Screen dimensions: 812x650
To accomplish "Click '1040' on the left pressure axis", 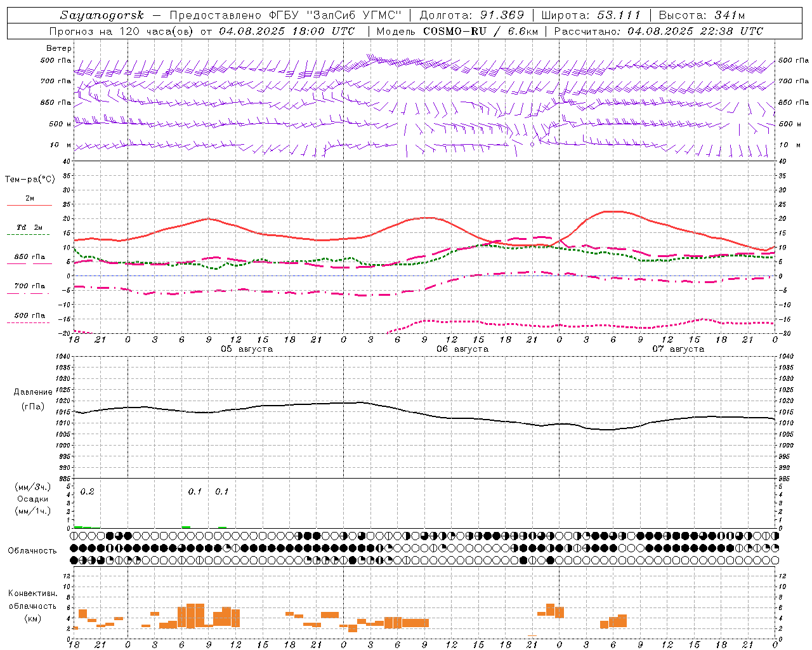I will tap(62, 356).
